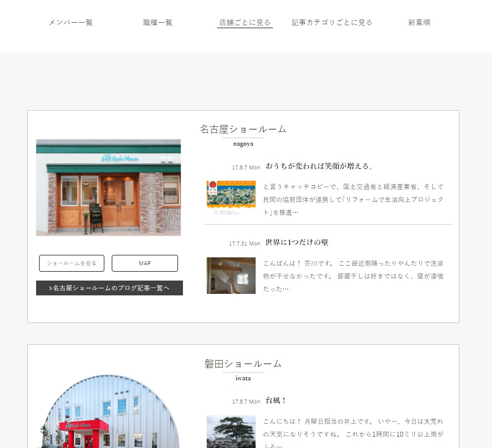The image size is (492, 448).
Task: Switch to 店舗ごとに見る tab
Action: click(245, 22)
